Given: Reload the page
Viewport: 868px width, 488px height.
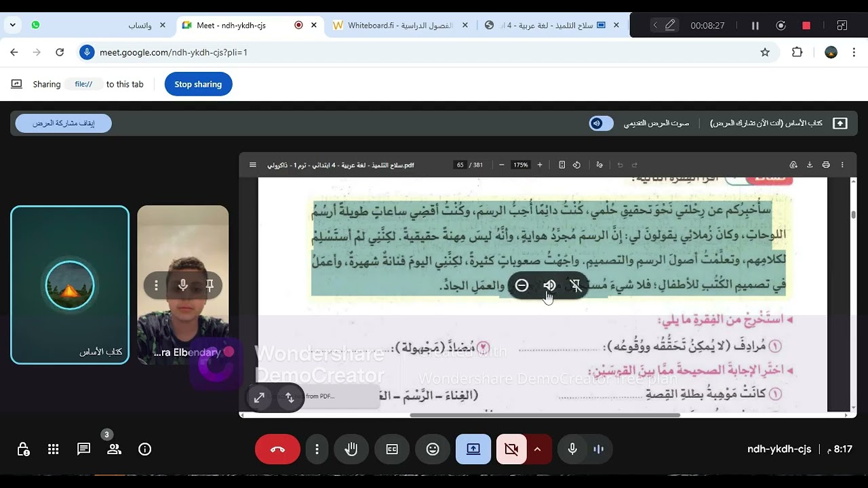Looking at the screenshot, I should [60, 52].
